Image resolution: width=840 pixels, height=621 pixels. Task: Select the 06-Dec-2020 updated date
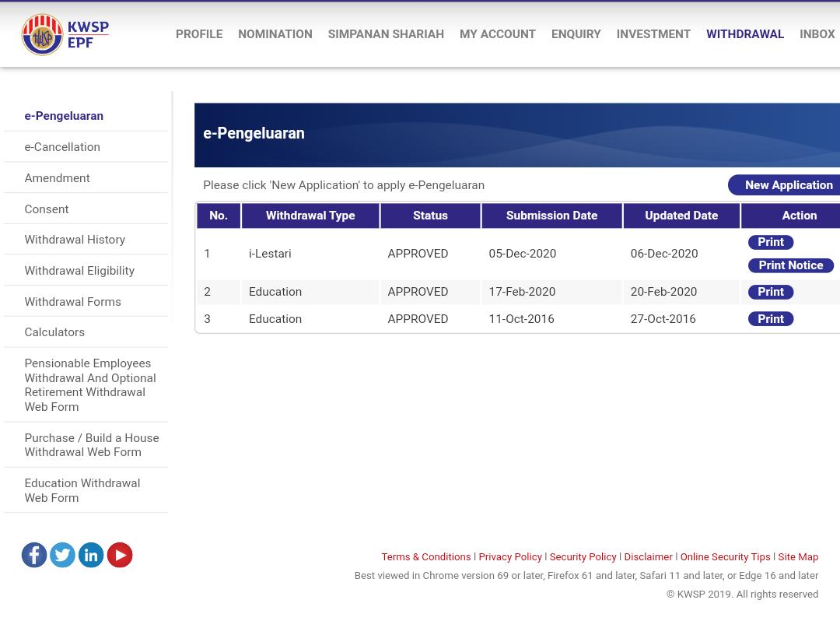(x=663, y=254)
